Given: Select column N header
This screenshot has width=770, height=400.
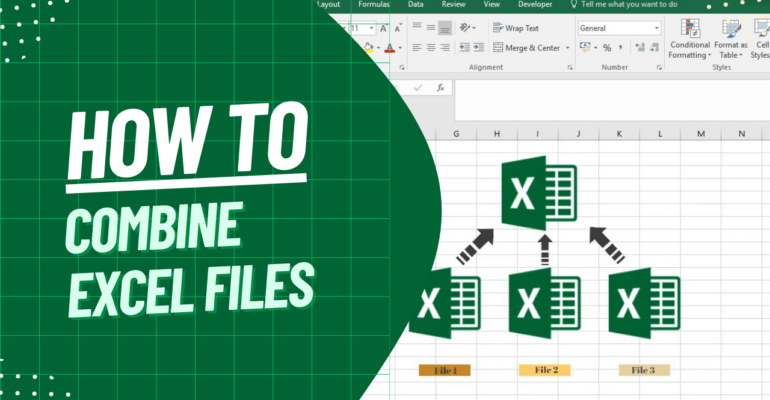Looking at the screenshot, I should click(x=742, y=133).
